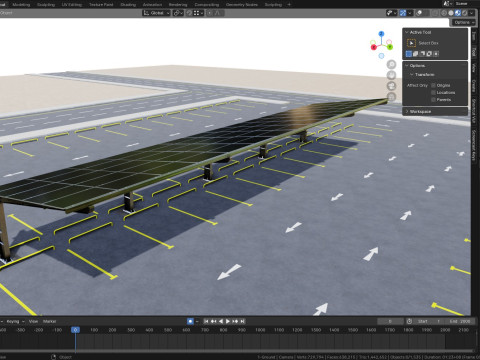Viewport: 480px width, 360px height.
Task: Choose the Subtract selection mode
Action: click(x=422, y=54)
